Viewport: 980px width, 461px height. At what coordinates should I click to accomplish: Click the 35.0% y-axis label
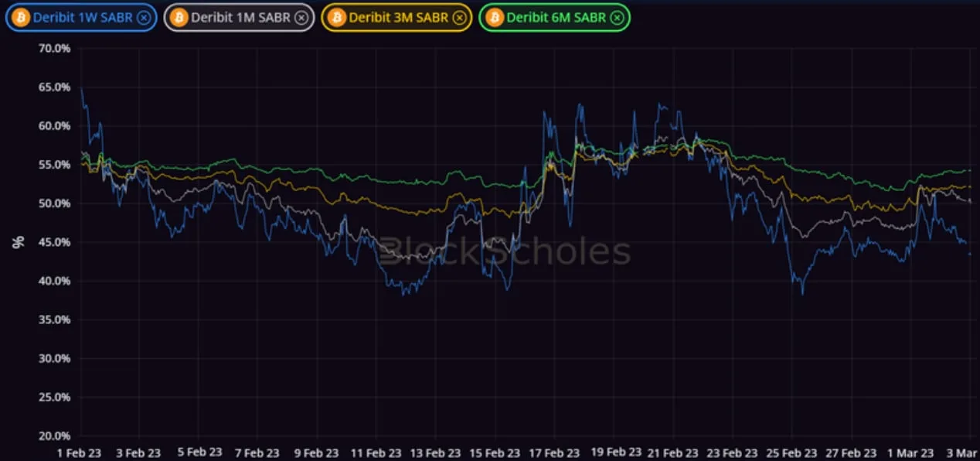coord(54,319)
